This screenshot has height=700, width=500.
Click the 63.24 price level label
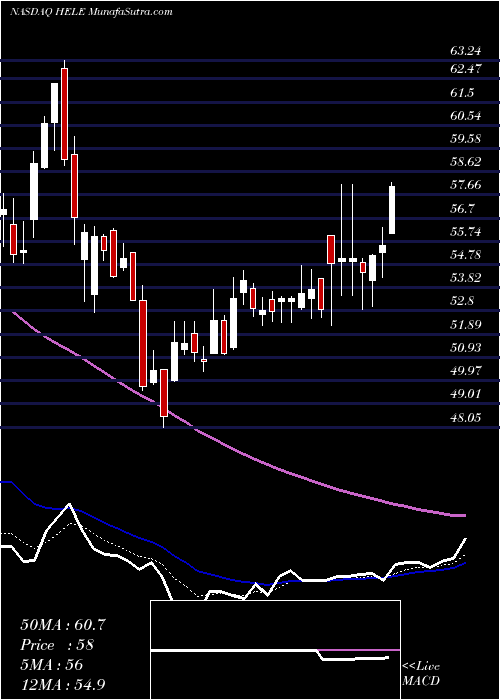point(466,50)
